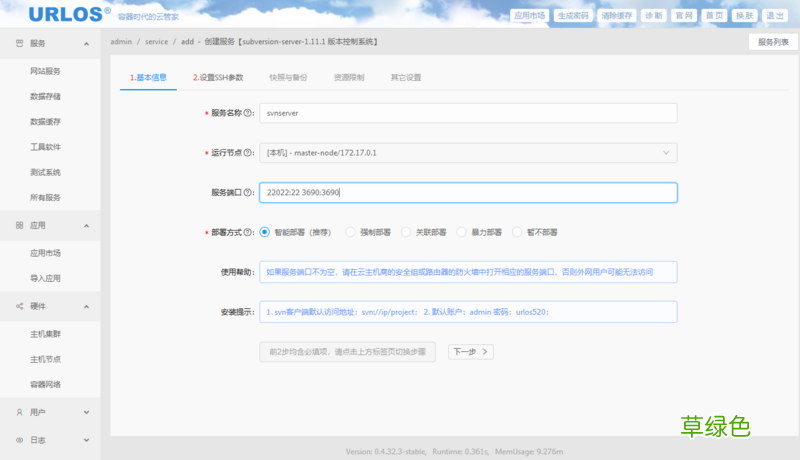Click 应用市场 button in top bar
This screenshot has width=800, height=460.
coord(530,15)
